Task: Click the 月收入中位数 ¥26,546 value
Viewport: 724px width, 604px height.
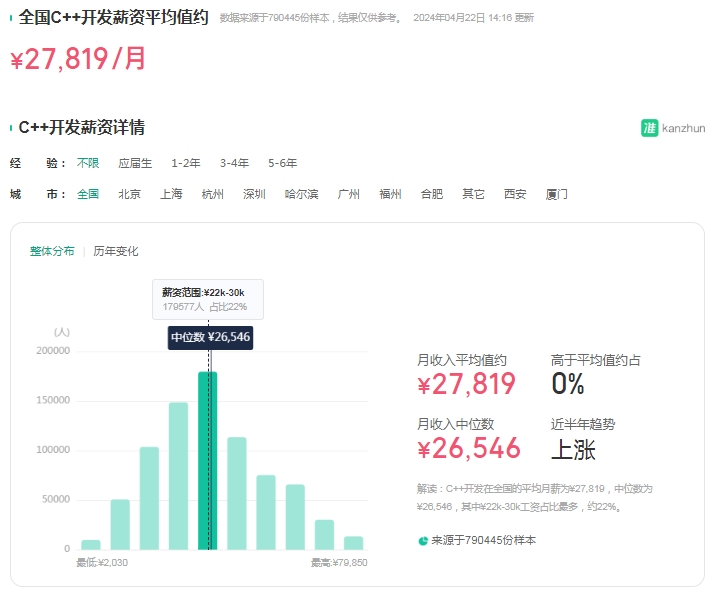Action: click(x=469, y=448)
